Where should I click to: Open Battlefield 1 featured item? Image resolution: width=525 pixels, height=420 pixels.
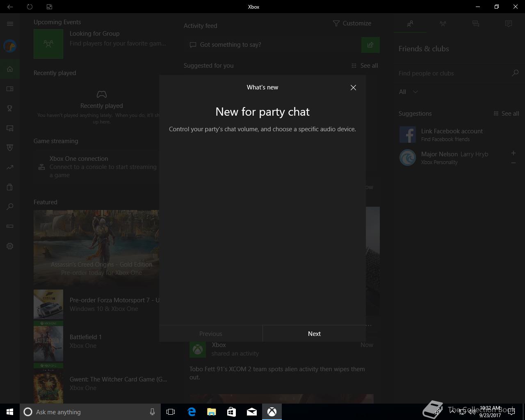click(x=96, y=341)
